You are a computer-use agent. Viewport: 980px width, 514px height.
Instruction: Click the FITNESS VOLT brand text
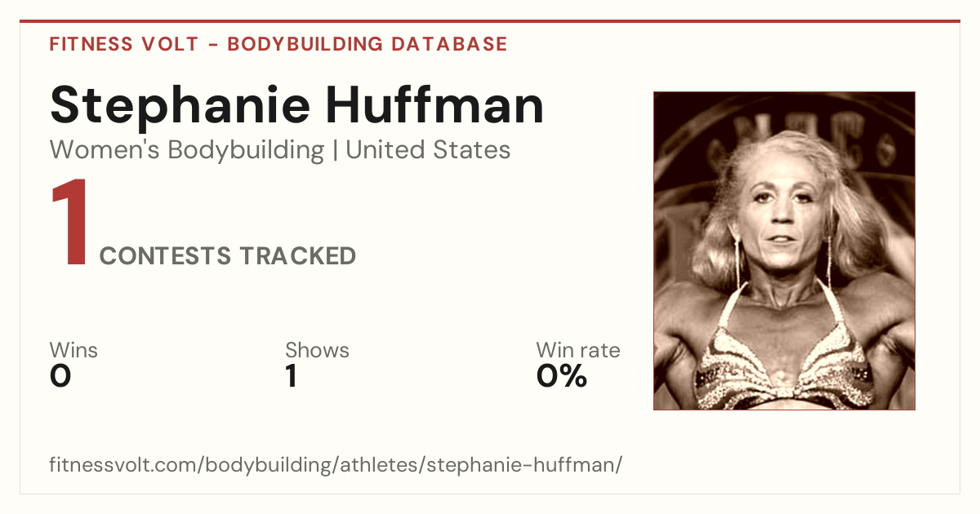point(123,44)
